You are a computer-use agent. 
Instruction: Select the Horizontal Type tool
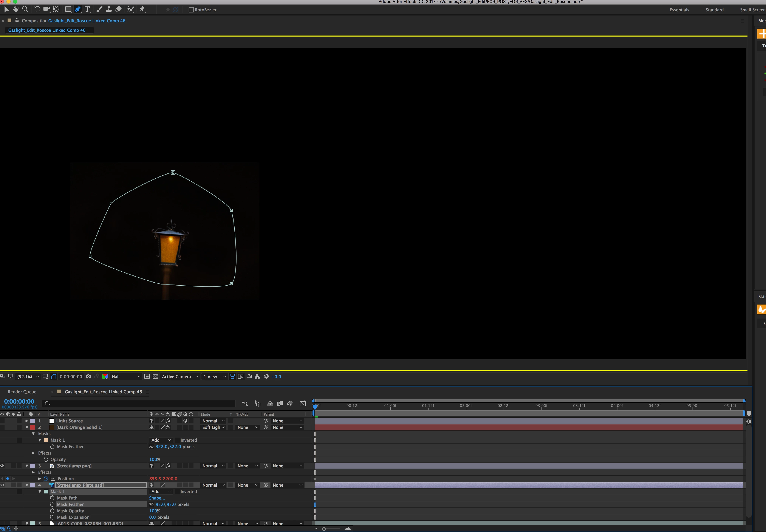(87, 9)
